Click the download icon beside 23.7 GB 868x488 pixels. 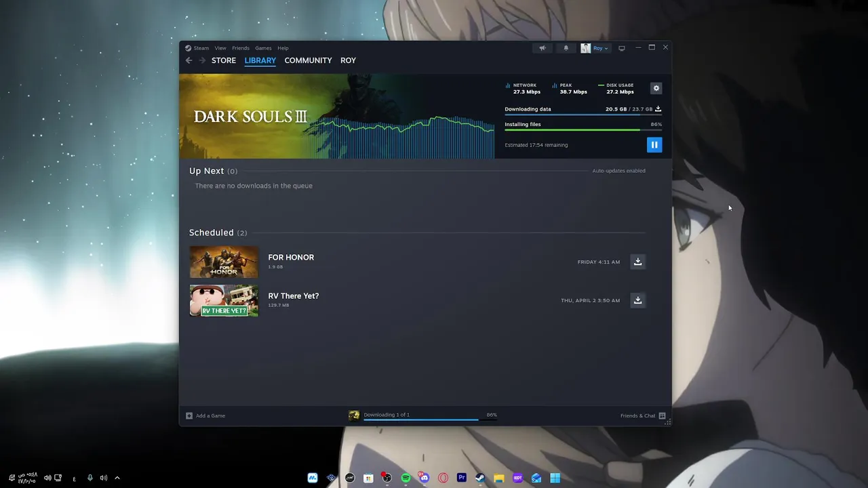tap(658, 108)
